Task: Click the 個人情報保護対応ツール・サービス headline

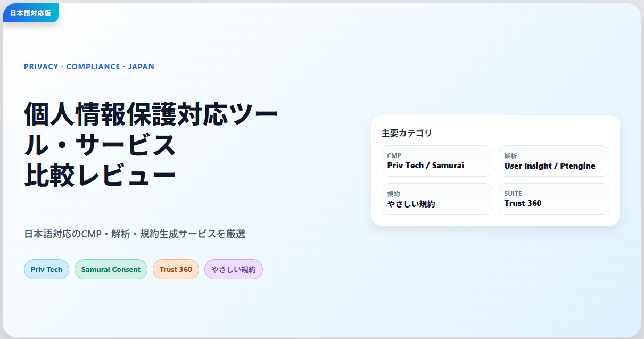Action: [151, 129]
